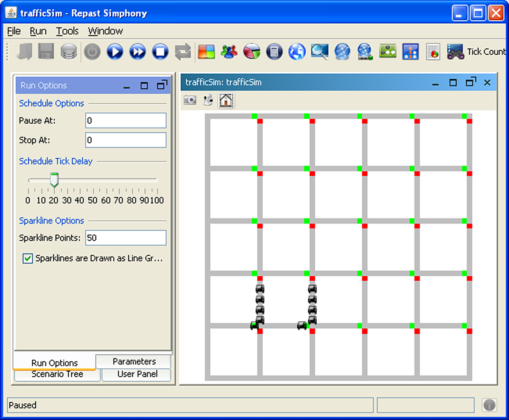This screenshot has height=420, width=509.
Task: Reset the view with the home icon
Action: [226, 100]
